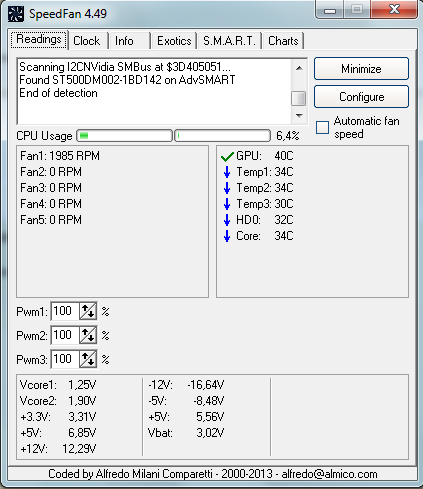Open the Exotics tab
The width and height of the screenshot is (423, 489).
click(174, 41)
